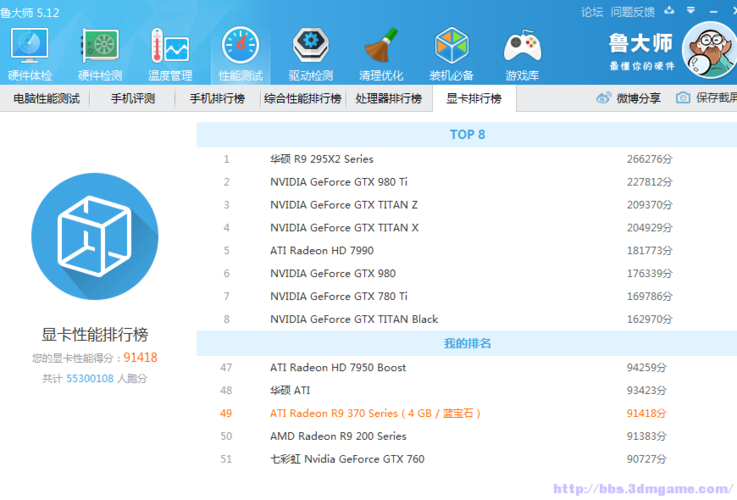Switch to 处理器排行榜 tab

(389, 99)
